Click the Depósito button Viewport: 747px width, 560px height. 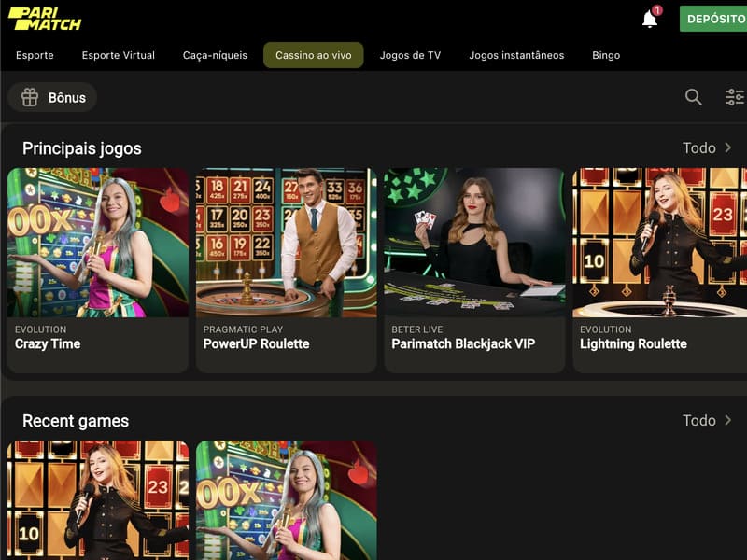[x=713, y=19]
